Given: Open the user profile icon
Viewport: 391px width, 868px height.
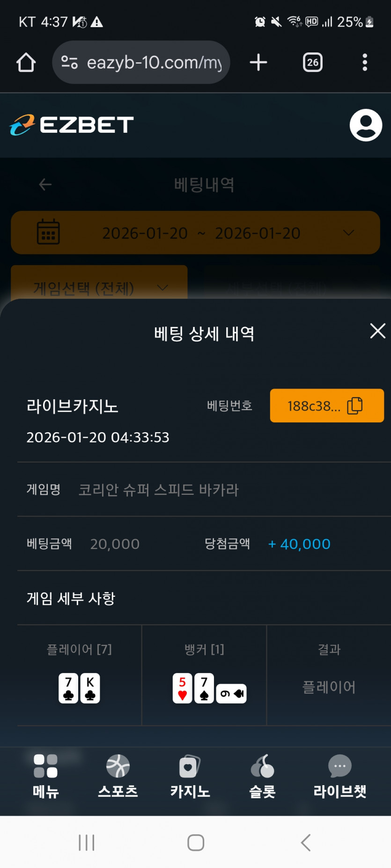Looking at the screenshot, I should pos(366,125).
